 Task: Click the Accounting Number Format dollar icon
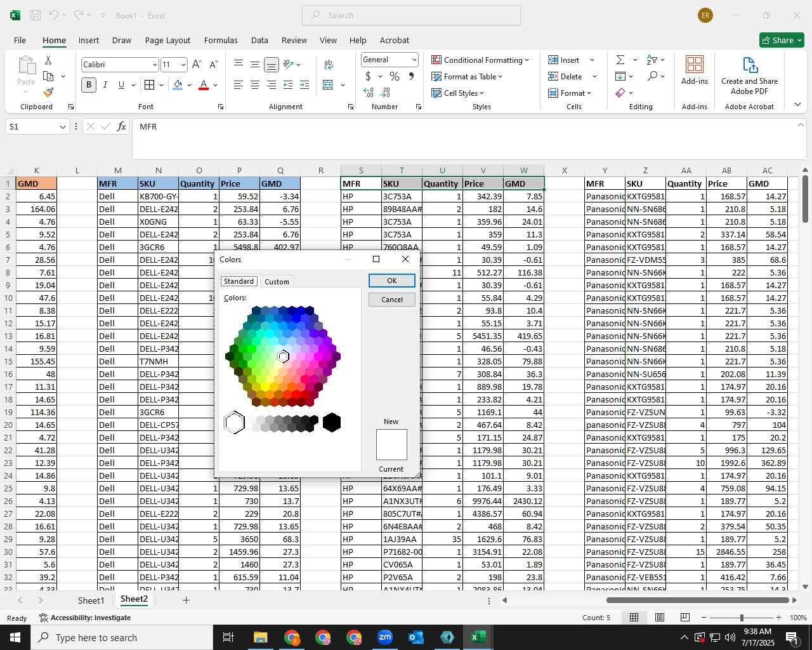pos(368,76)
